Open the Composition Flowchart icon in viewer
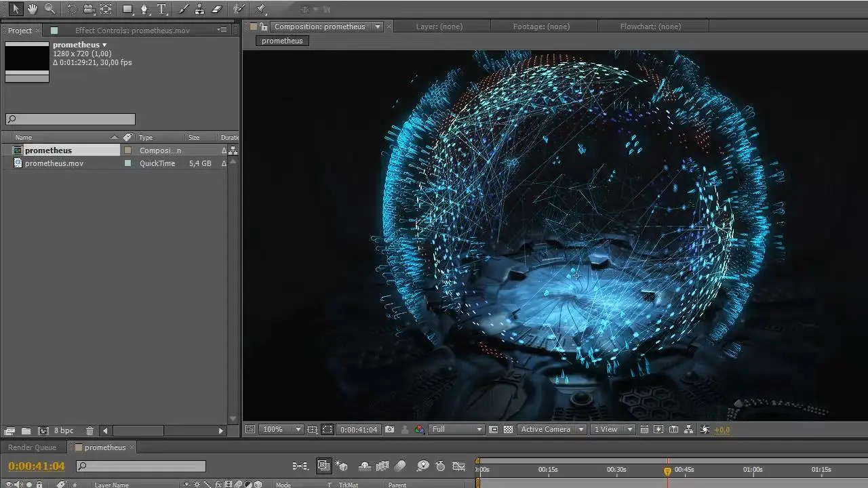The image size is (868, 488). [x=688, y=429]
